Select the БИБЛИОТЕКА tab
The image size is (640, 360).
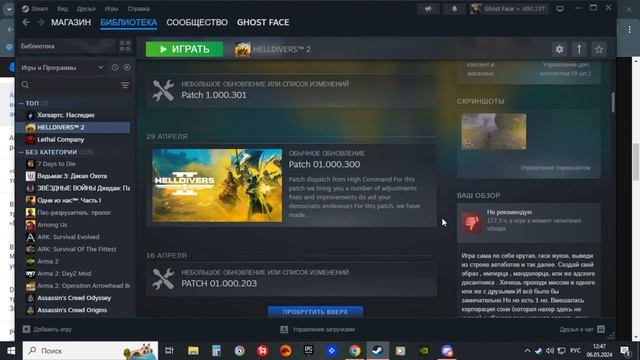click(129, 22)
